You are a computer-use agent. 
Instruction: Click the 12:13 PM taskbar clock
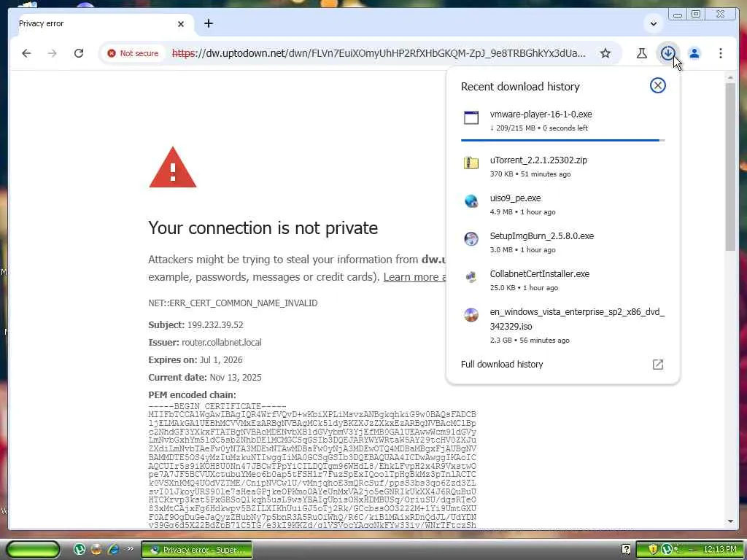click(x=720, y=550)
